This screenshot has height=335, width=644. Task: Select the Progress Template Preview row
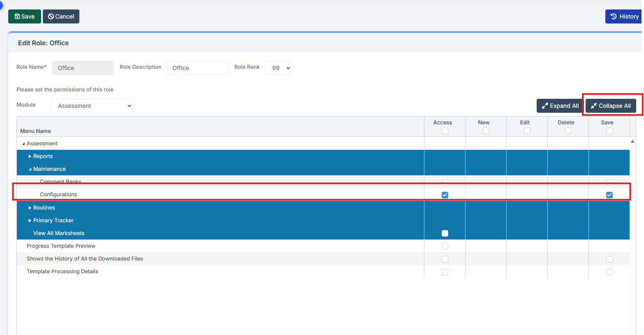[61, 246]
